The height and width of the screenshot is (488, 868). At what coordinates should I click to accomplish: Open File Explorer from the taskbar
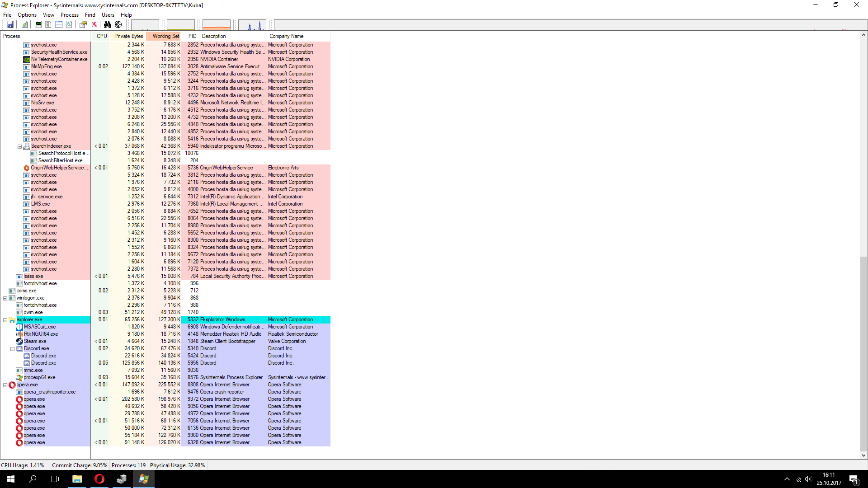[x=77, y=479]
